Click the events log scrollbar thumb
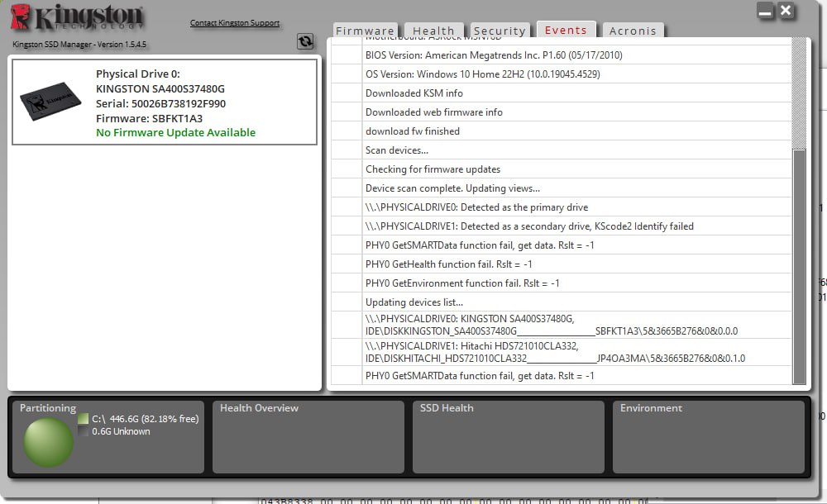 (x=800, y=267)
